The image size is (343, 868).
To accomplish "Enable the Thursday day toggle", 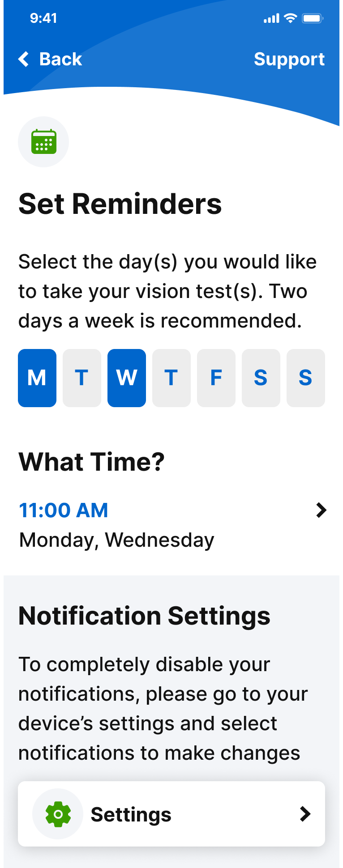I will pos(171,378).
